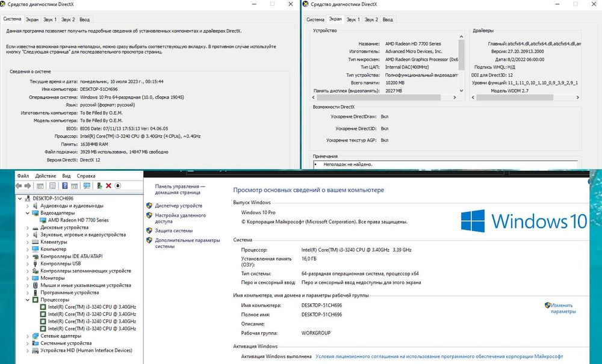
Task: Click left arrow of Драйверы horizontal scrollbar
Action: [x=473, y=97]
